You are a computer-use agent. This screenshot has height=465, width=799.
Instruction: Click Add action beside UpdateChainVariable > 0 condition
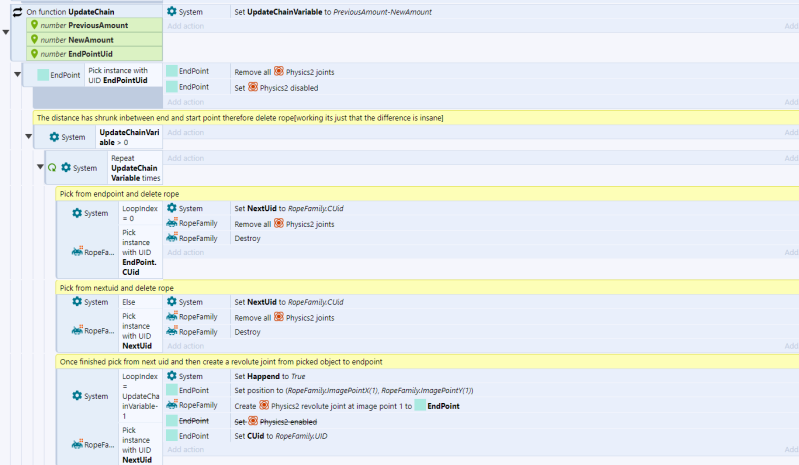tap(185, 132)
